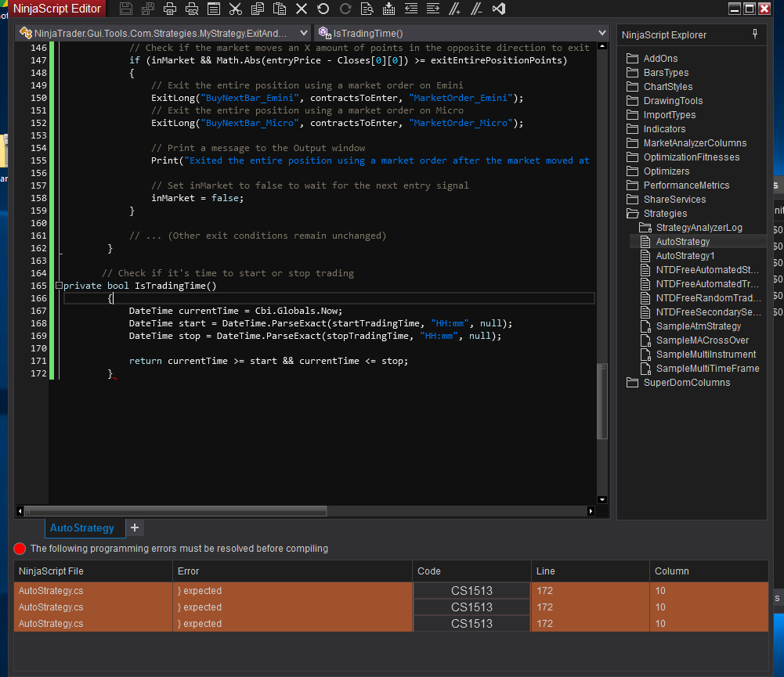The height and width of the screenshot is (677, 784).
Task: Click the Delete X toolbar icon
Action: [x=302, y=9]
